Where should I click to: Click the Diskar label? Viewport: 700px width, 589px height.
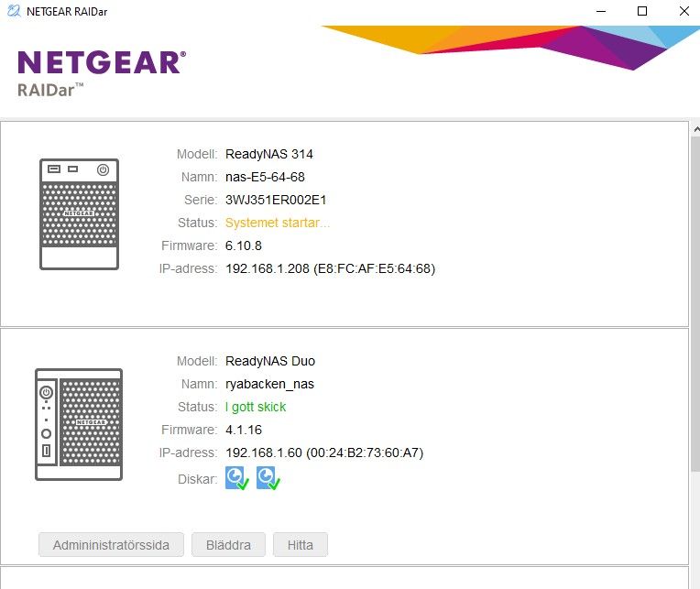coord(197,479)
